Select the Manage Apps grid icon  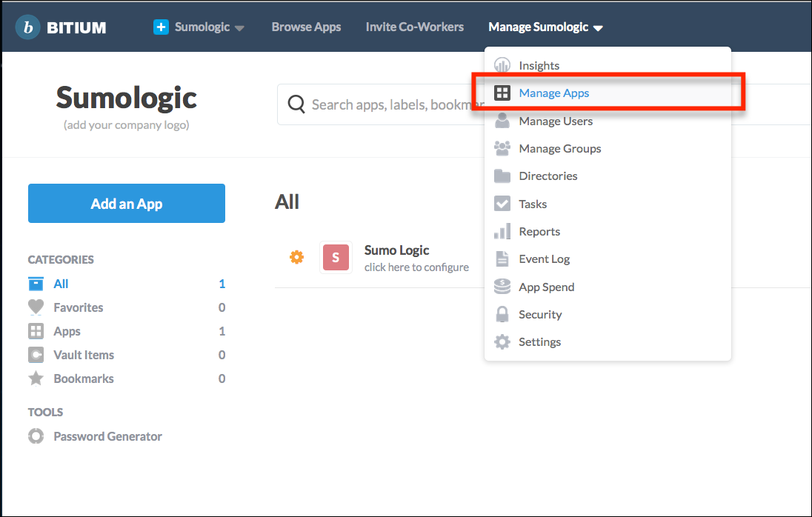503,93
